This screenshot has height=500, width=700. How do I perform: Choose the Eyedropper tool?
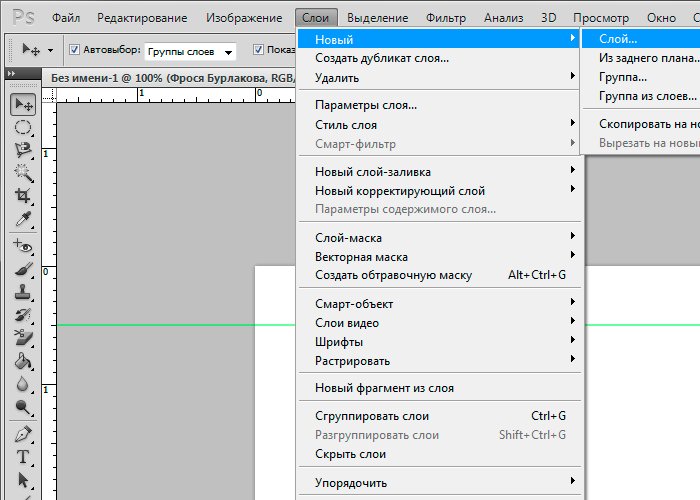tap(23, 219)
